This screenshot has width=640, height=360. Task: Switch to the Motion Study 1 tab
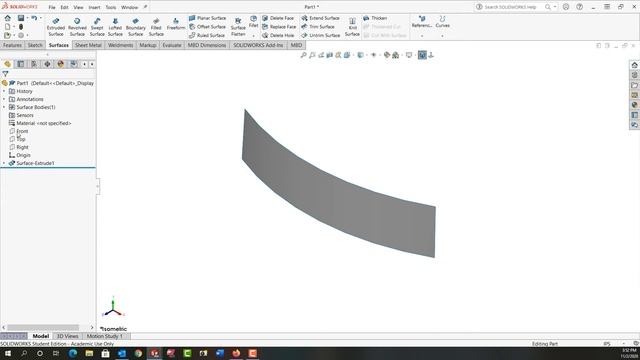(x=104, y=336)
